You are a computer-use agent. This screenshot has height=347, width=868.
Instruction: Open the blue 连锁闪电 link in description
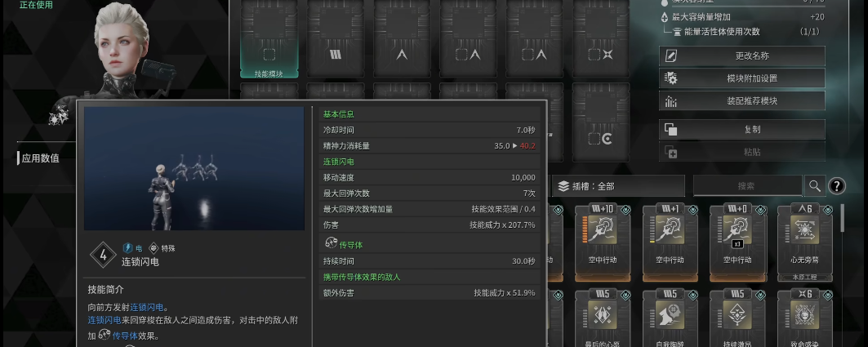(x=147, y=307)
